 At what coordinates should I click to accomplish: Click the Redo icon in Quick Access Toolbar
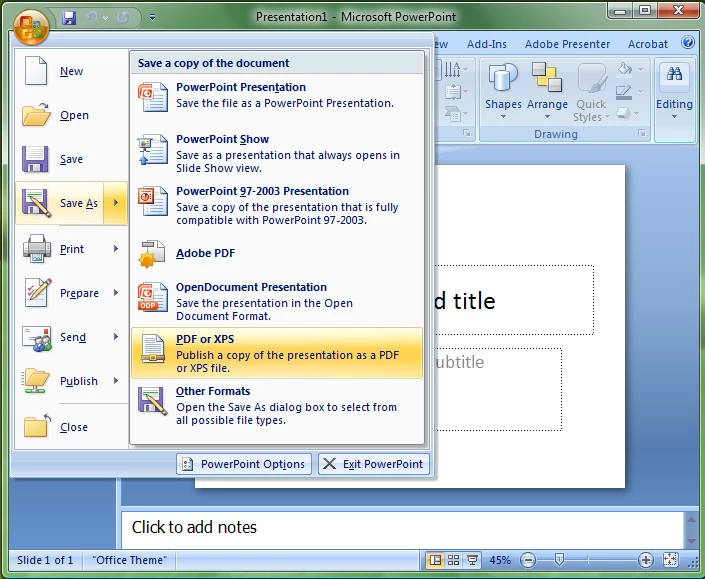coord(123,18)
